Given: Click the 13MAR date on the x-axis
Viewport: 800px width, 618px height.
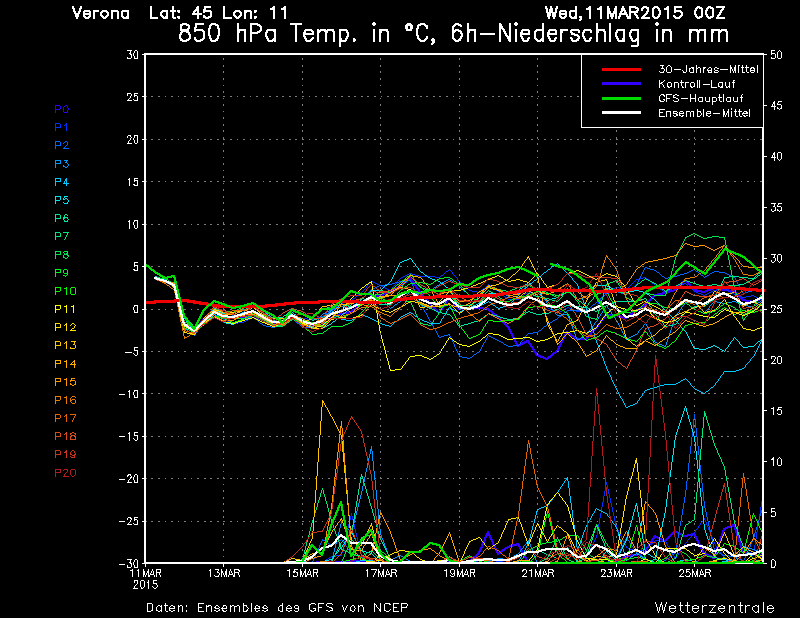Looking at the screenshot, I should (x=223, y=573).
